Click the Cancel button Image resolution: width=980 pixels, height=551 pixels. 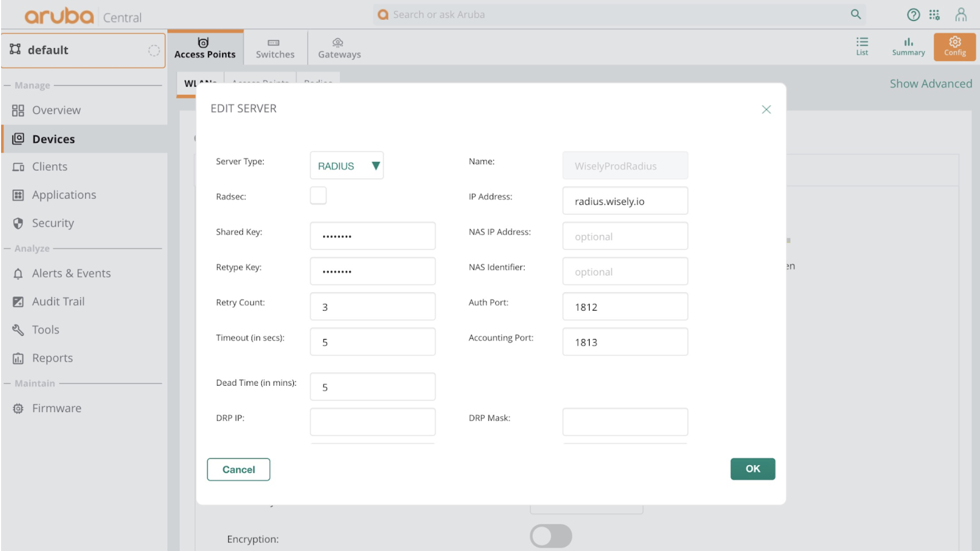point(239,470)
